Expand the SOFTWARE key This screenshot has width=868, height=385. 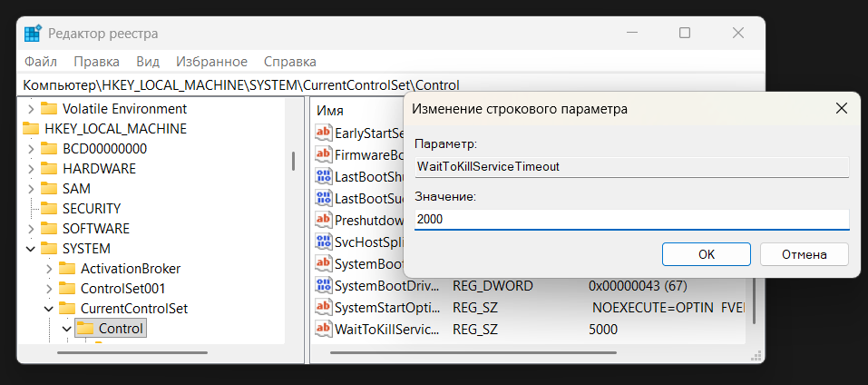[x=31, y=228]
